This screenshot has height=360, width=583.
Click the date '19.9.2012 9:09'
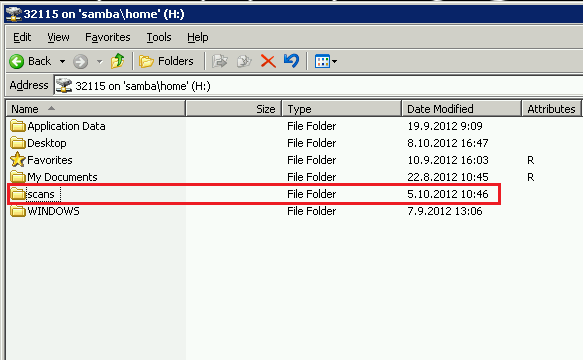445,126
